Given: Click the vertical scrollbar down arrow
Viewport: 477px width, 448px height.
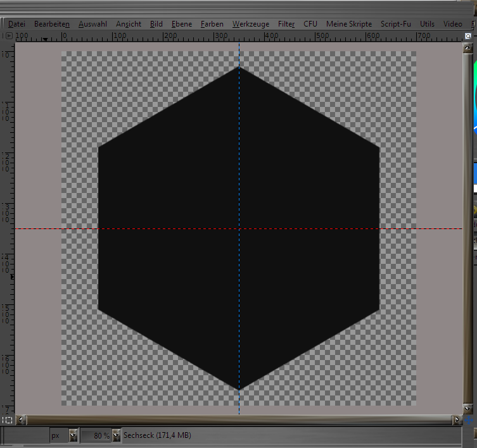Looking at the screenshot, I should click(467, 409).
